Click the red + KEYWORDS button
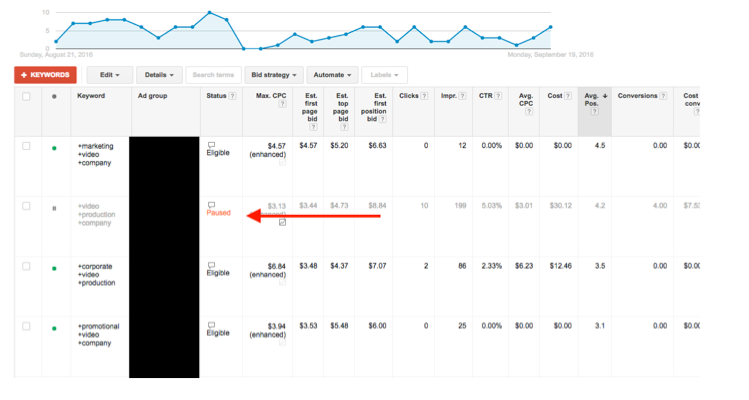 (x=45, y=75)
